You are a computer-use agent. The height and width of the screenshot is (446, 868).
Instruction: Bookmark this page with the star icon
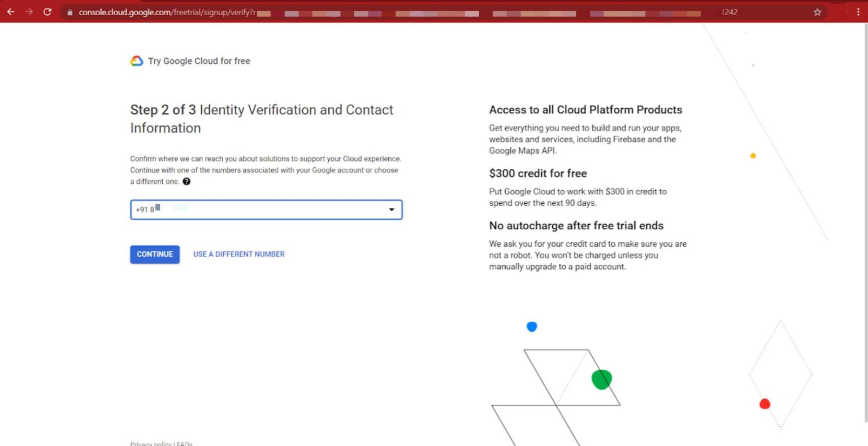pyautogui.click(x=817, y=11)
